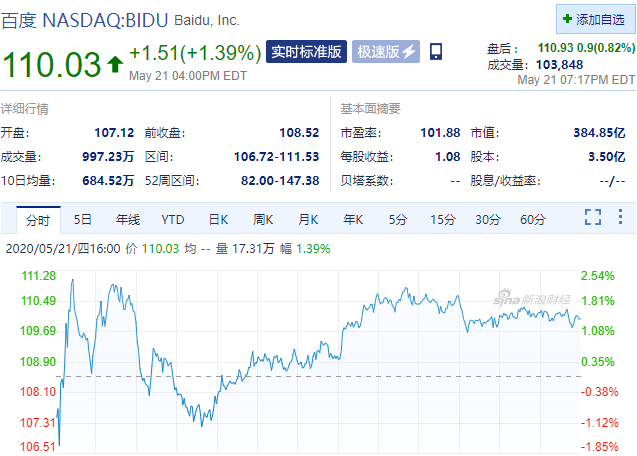Show the 周K chart tab
The width and height of the screenshot is (637, 456).
click(263, 219)
